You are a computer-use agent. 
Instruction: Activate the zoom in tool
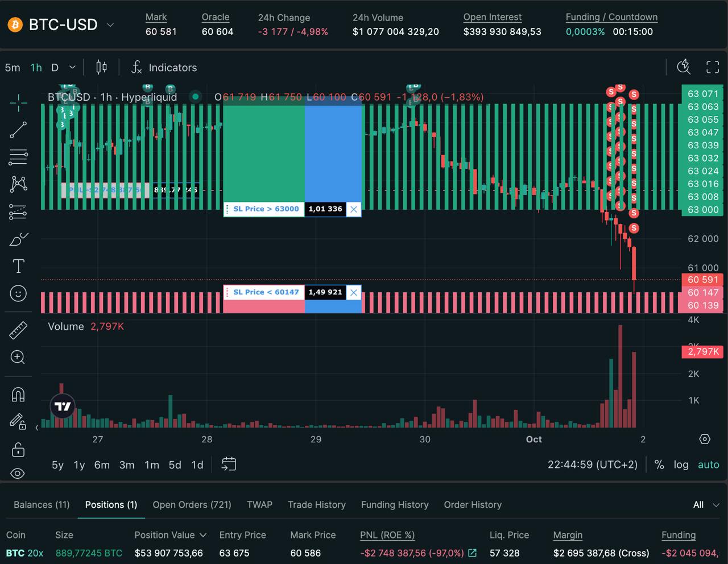pyautogui.click(x=18, y=357)
